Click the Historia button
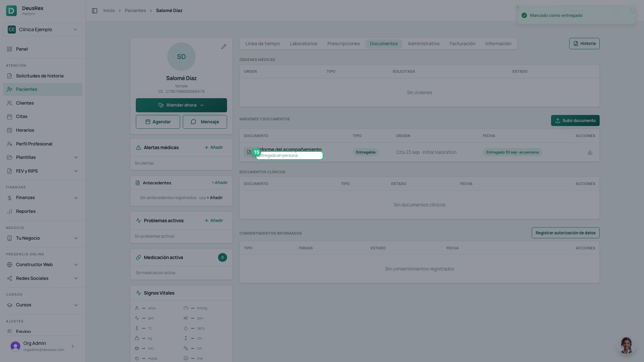644x362 pixels. pos(584,44)
